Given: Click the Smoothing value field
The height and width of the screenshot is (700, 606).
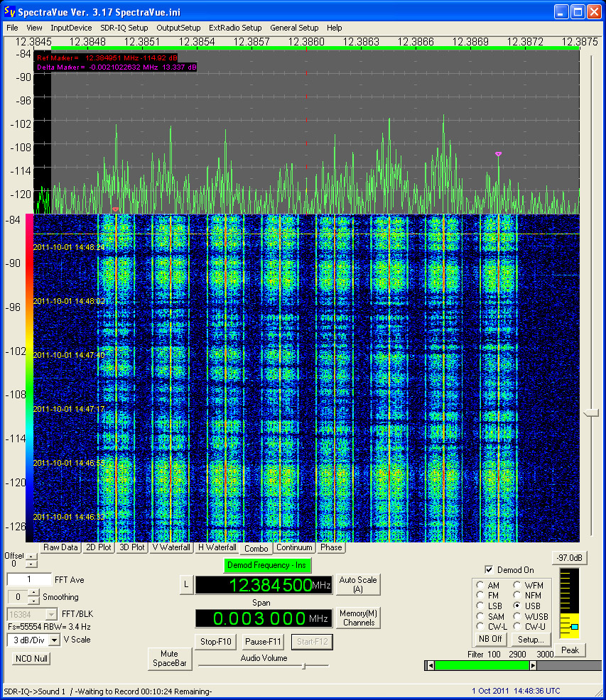Looking at the screenshot, I should click(x=18, y=597).
